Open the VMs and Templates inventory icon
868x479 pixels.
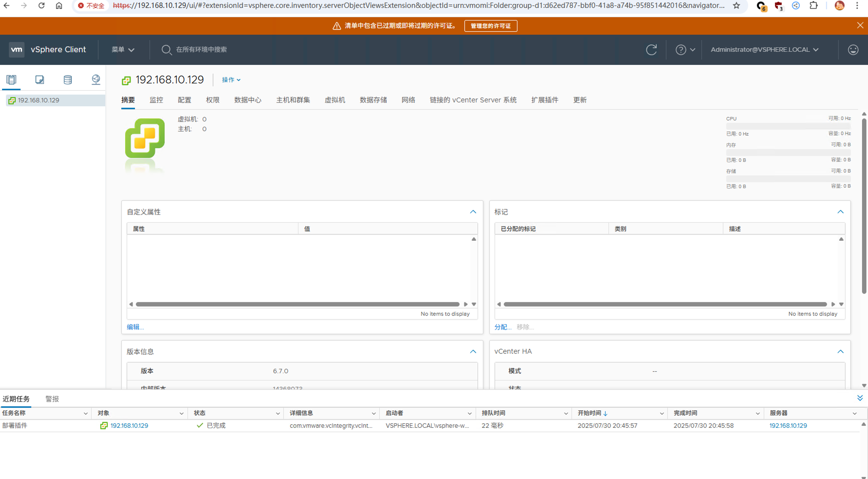point(39,80)
